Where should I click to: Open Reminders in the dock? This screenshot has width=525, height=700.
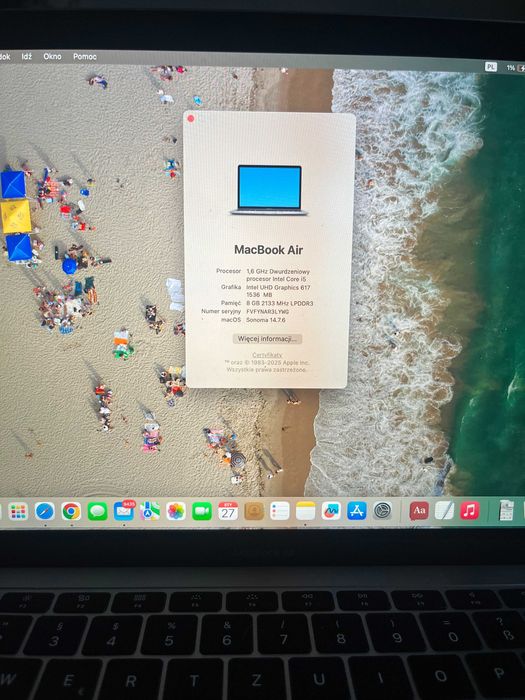point(279,511)
